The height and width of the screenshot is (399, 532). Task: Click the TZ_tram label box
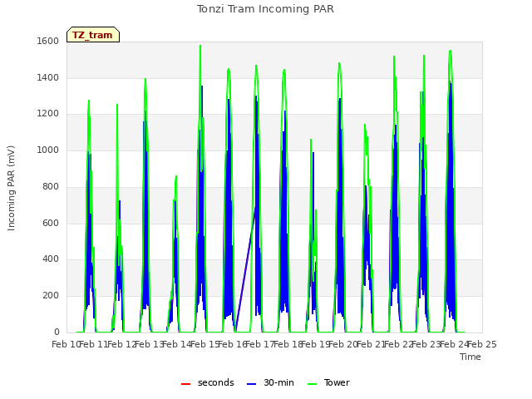(93, 35)
